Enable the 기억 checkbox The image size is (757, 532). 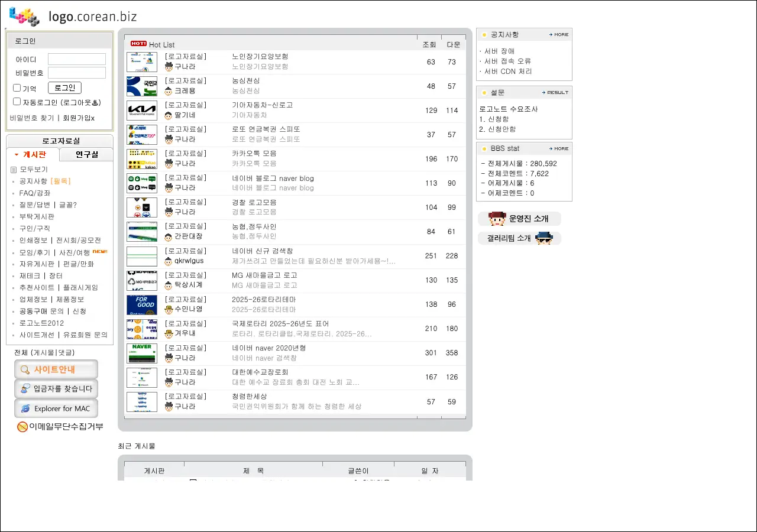pos(17,88)
